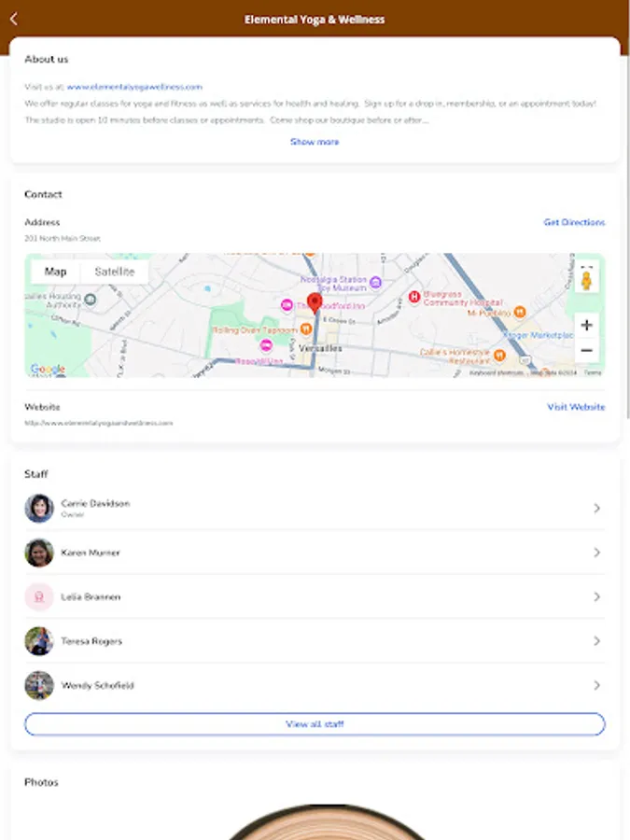Click the View all staff button
The image size is (630, 840).
click(315, 724)
